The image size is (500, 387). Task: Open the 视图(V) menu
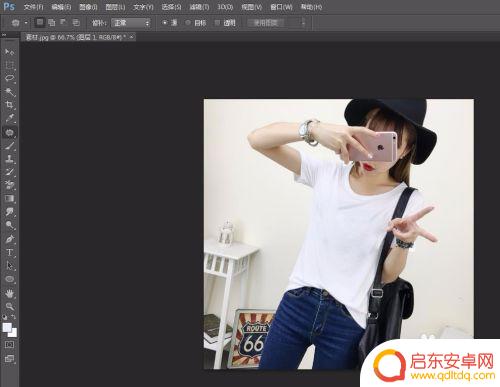[x=252, y=7]
